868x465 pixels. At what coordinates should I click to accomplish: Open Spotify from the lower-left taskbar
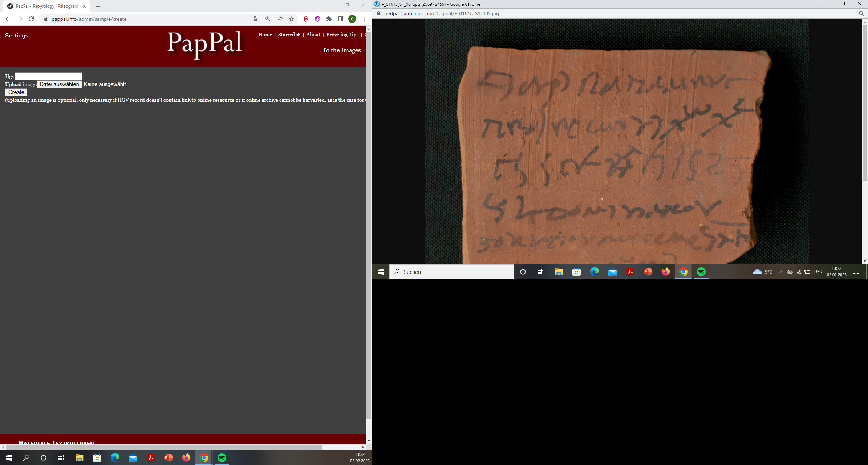pos(222,458)
